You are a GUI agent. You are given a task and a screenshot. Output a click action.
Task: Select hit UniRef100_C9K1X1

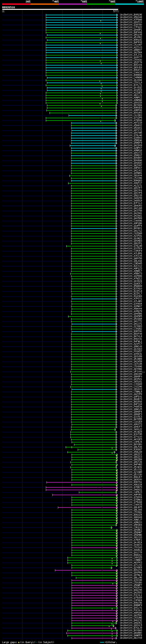[x=131, y=527]
